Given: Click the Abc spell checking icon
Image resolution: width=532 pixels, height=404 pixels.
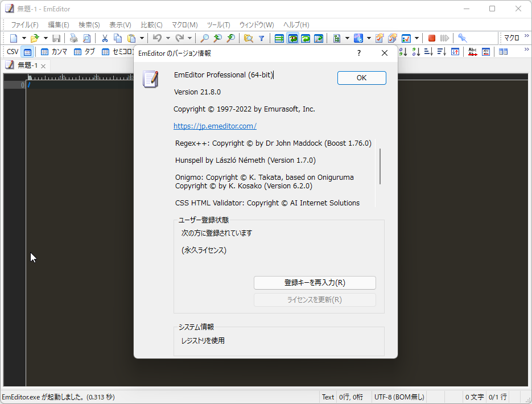Looking at the screenshot, I should pyautogui.click(x=473, y=51).
